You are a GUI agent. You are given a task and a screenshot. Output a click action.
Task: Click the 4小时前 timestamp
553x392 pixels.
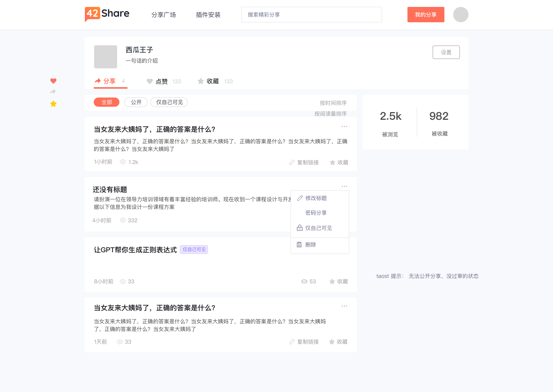pyautogui.click(x=102, y=220)
